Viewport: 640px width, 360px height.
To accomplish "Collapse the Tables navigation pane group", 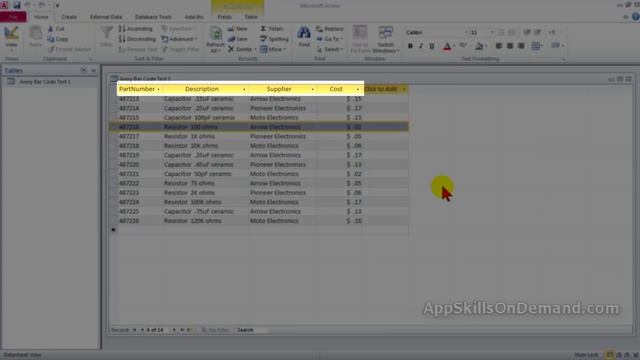I will [93, 71].
